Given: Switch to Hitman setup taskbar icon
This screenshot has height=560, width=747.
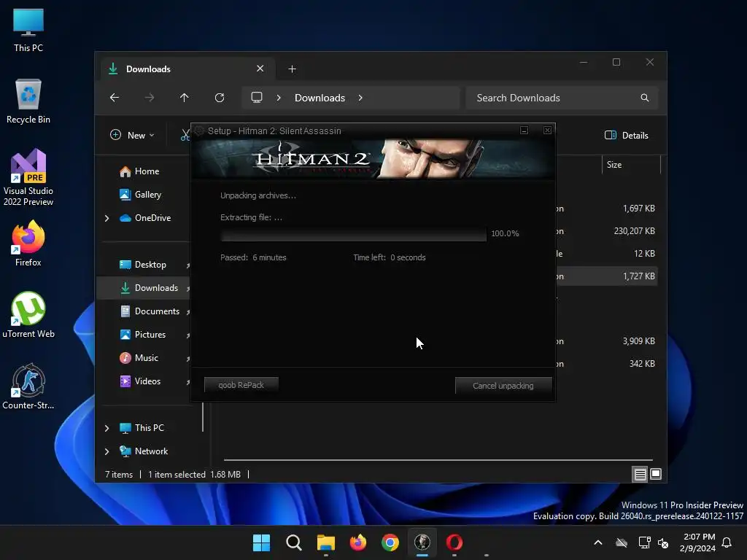Looking at the screenshot, I should [x=422, y=542].
